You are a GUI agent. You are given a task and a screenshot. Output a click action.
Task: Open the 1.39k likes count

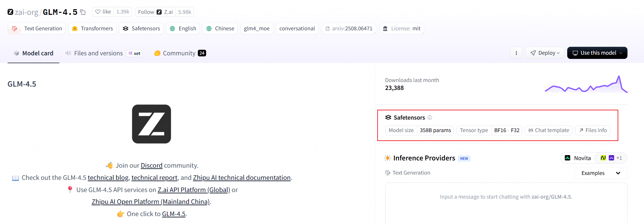(x=123, y=12)
